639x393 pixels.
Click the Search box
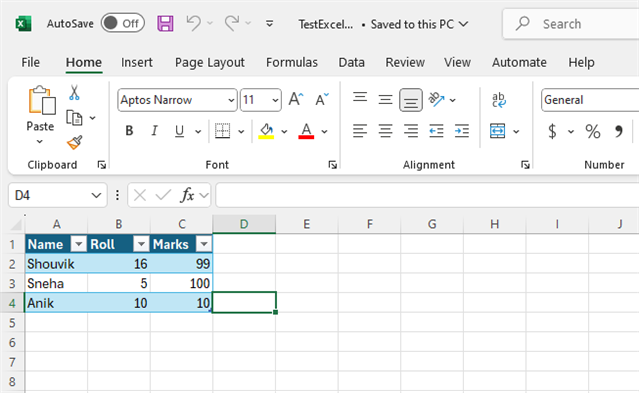pos(571,24)
